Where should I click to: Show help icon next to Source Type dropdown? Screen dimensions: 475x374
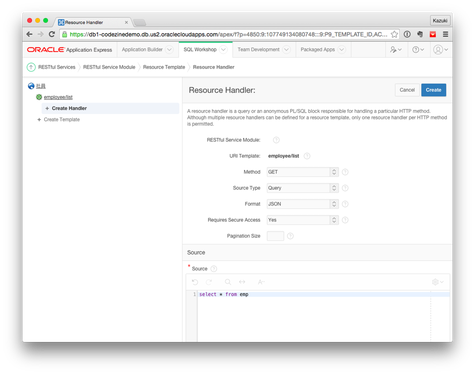pyautogui.click(x=345, y=188)
